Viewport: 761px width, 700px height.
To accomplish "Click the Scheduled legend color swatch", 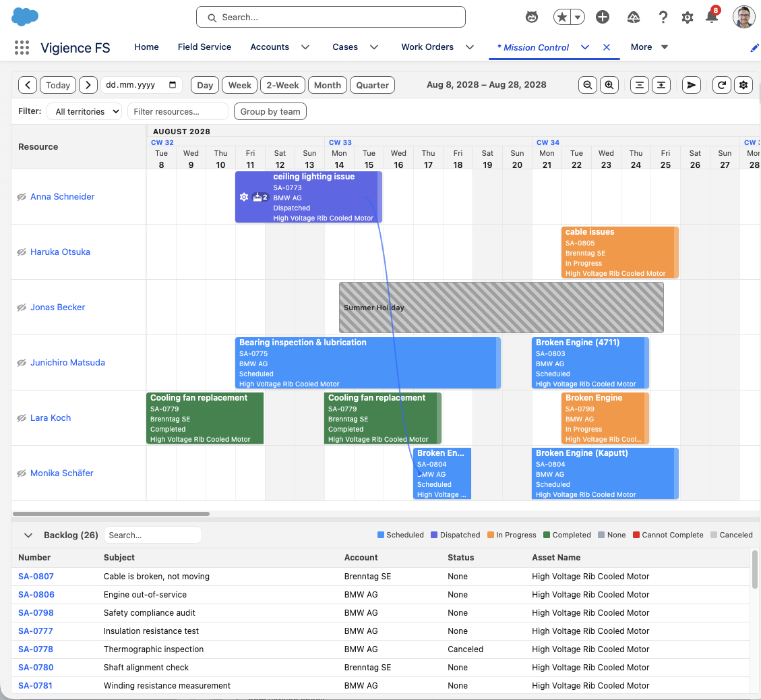I will (381, 535).
